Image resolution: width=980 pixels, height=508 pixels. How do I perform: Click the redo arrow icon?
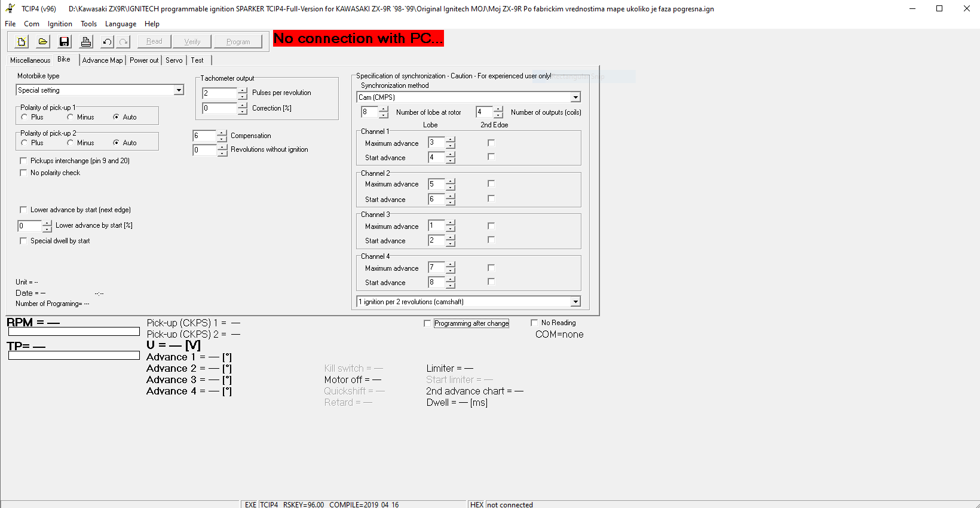(x=123, y=42)
